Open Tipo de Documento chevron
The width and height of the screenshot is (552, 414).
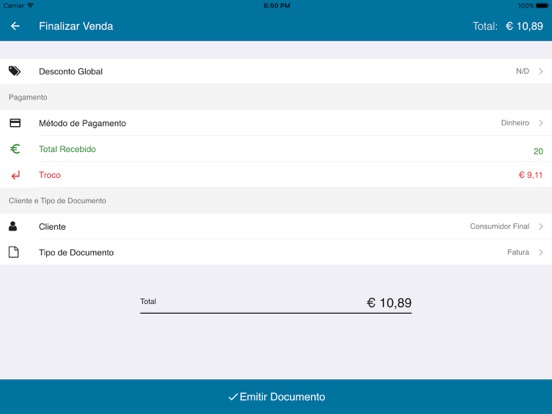pos(541,252)
